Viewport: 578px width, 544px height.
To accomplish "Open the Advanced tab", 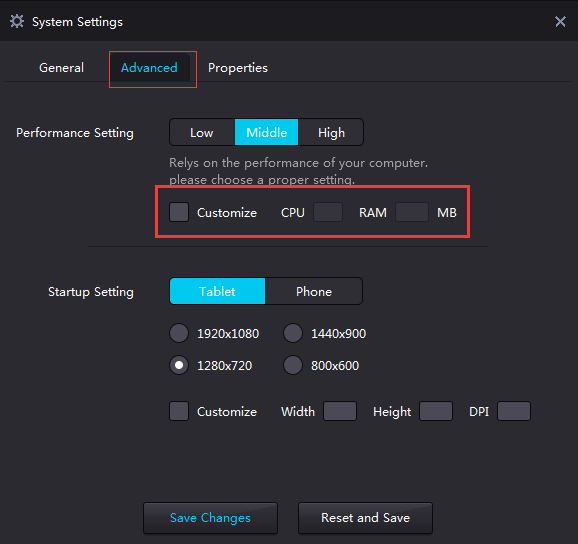I will 149,68.
